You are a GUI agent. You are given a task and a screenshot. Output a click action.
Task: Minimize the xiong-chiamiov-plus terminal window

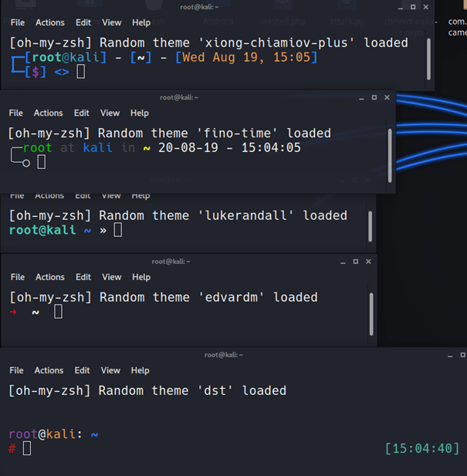click(401, 7)
